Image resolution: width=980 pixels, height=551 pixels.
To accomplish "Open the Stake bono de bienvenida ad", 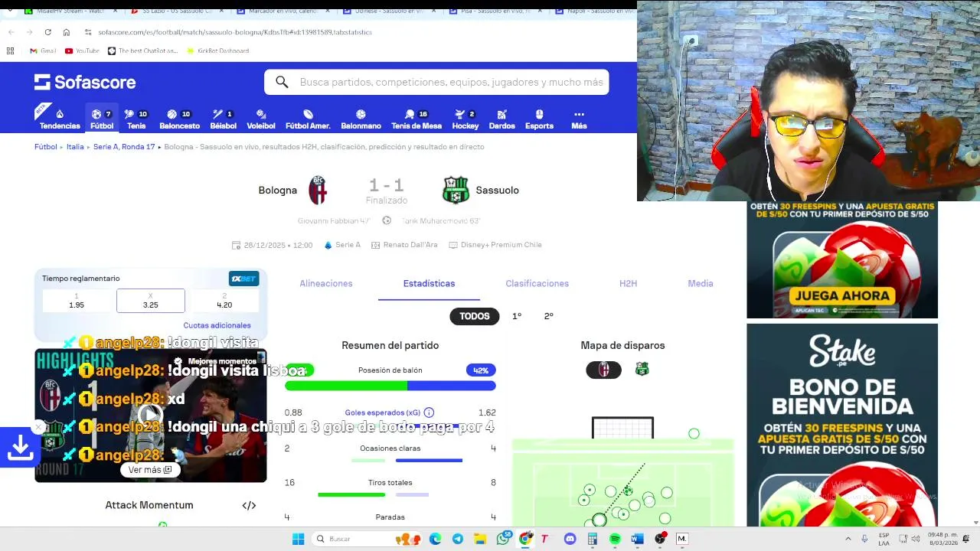I will (842, 425).
